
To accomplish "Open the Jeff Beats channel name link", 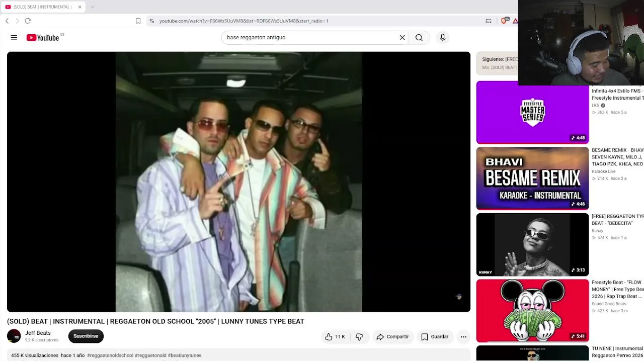I will [38, 333].
